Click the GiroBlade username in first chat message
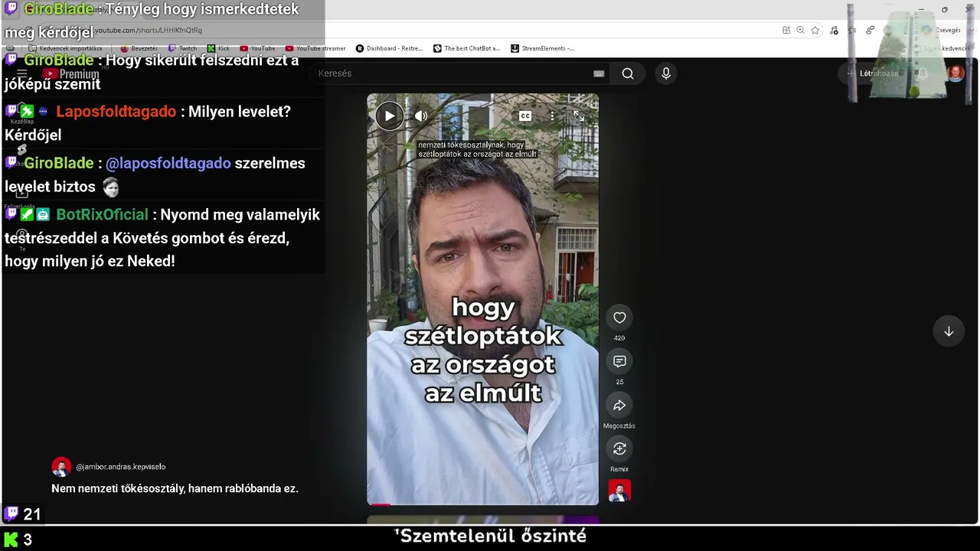Image resolution: width=980 pixels, height=551 pixels. pos(58,10)
